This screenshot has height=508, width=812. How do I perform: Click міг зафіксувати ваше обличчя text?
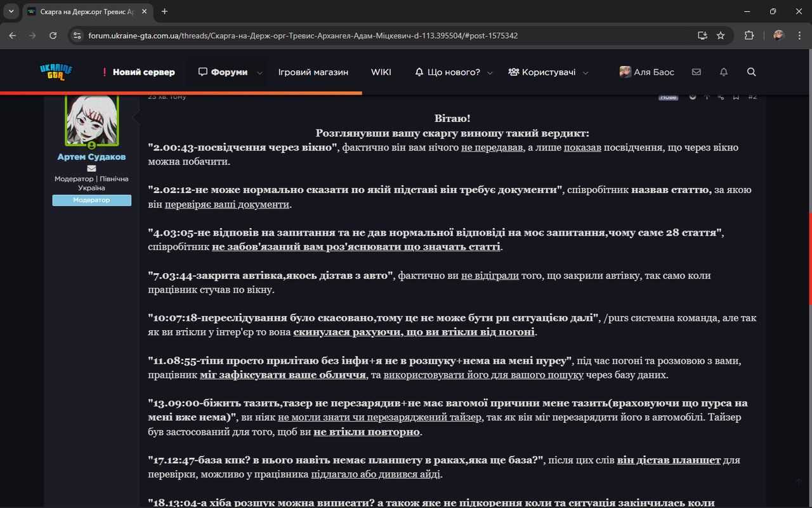[x=283, y=375]
